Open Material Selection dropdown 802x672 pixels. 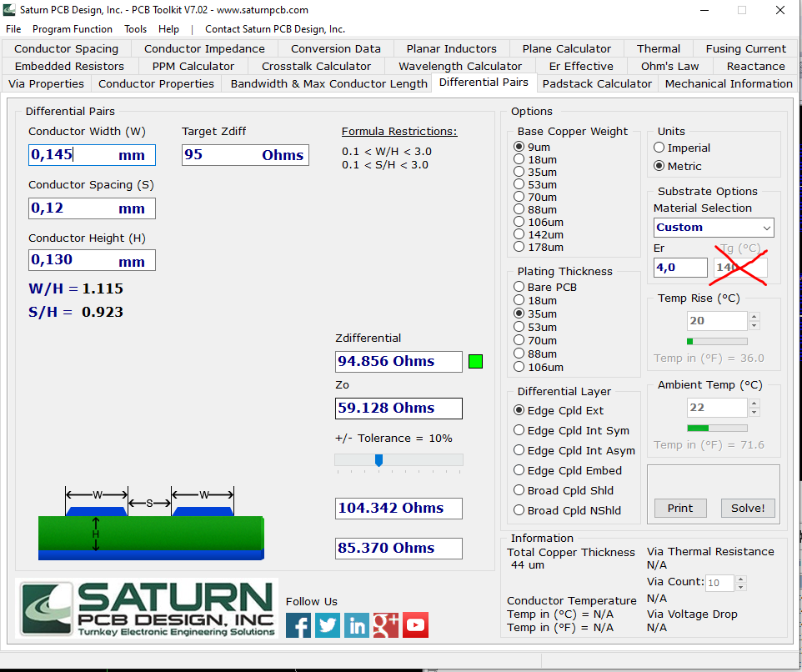(x=714, y=228)
